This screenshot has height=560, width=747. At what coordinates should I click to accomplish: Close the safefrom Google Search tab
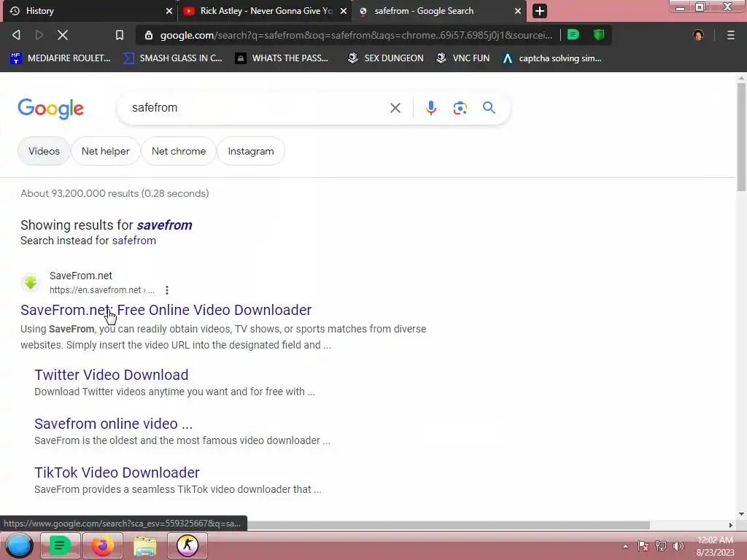pyautogui.click(x=518, y=11)
